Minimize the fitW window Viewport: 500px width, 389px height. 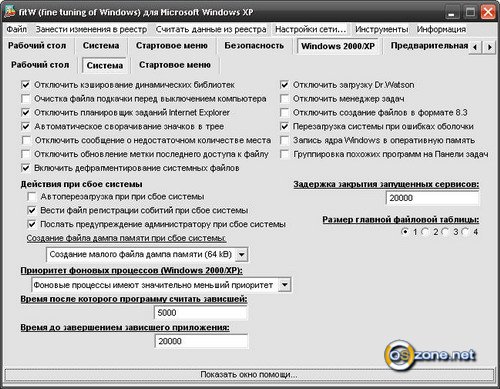tap(451, 13)
